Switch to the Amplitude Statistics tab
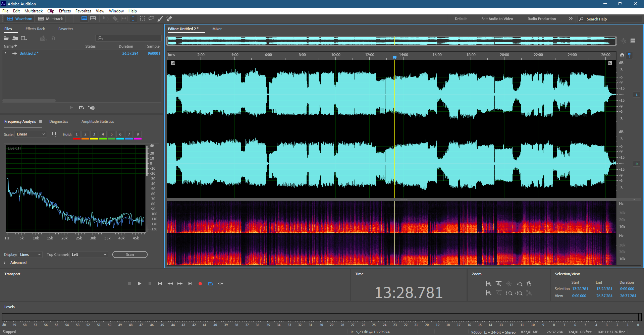This screenshot has width=644, height=335. (x=98, y=121)
